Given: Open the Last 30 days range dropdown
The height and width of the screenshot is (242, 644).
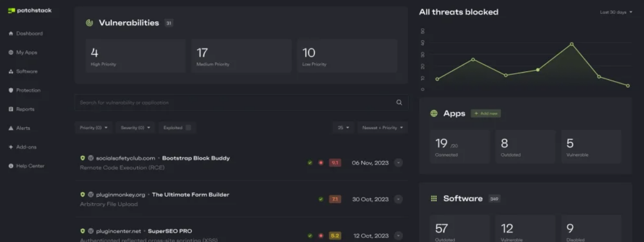Looking at the screenshot, I should (x=616, y=12).
